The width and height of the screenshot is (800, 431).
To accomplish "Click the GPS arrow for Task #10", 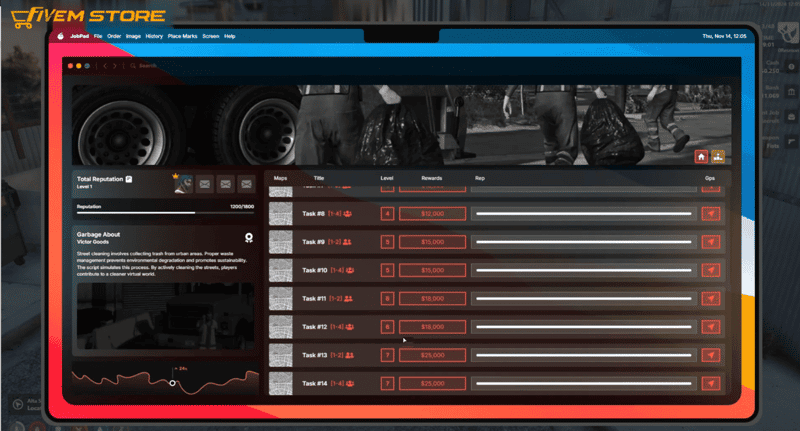I will tap(711, 270).
